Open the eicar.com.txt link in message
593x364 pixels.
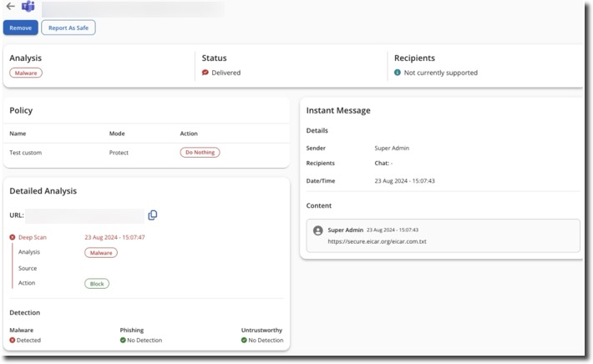[377, 242]
